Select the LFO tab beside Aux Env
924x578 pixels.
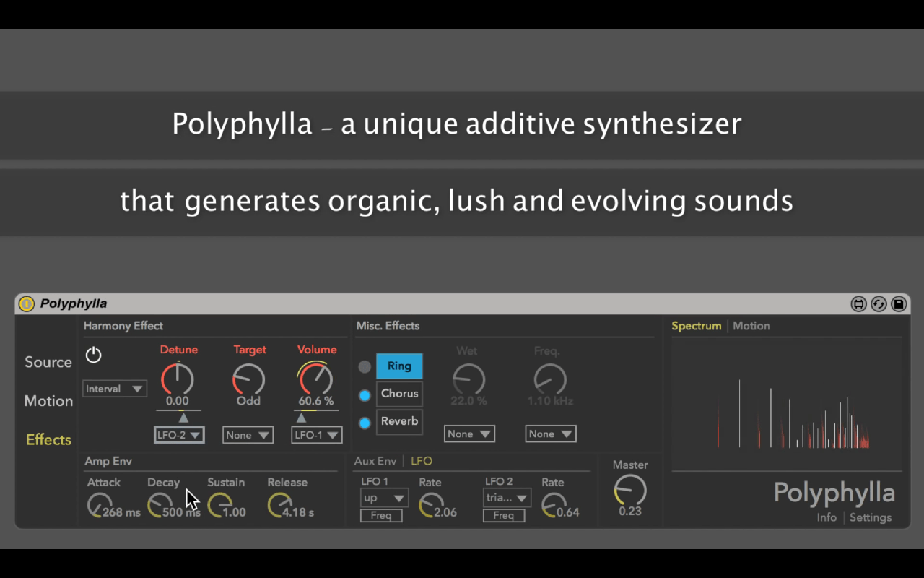pyautogui.click(x=422, y=461)
